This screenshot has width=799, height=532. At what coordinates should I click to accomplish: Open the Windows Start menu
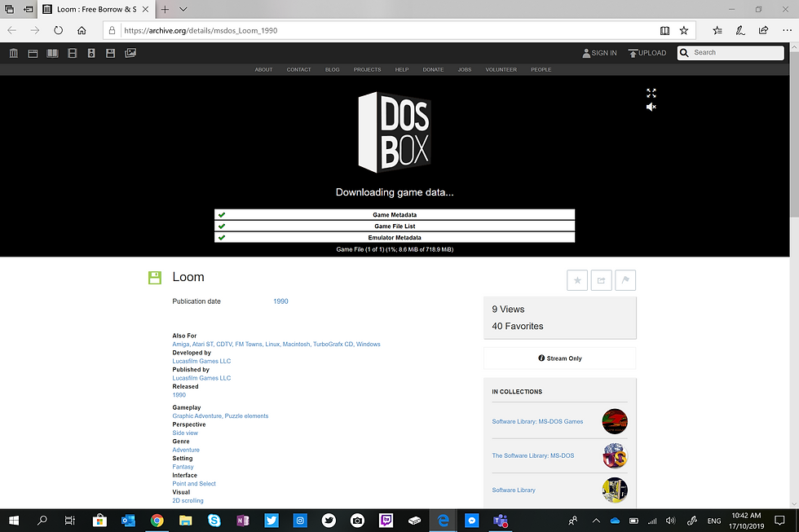[14, 521]
